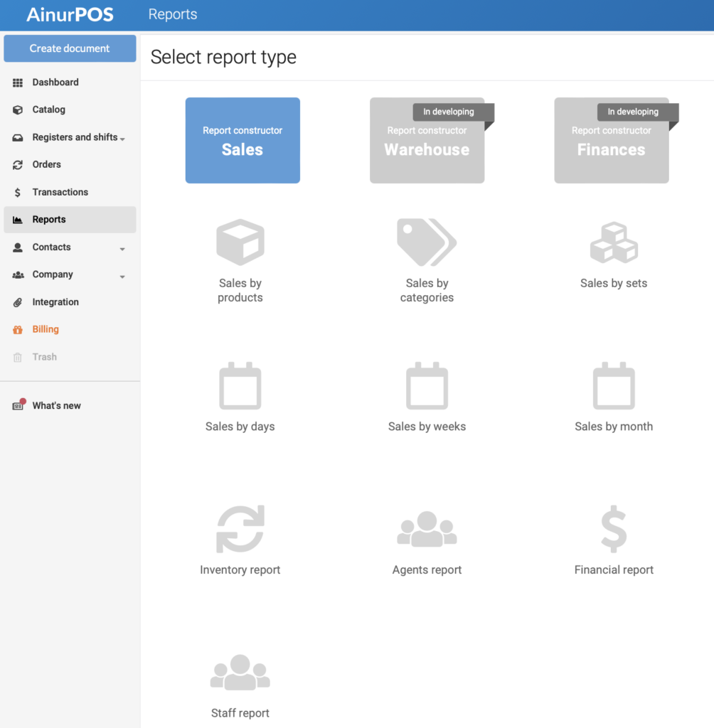
Task: Click the Sales by days label
Action: tap(240, 427)
